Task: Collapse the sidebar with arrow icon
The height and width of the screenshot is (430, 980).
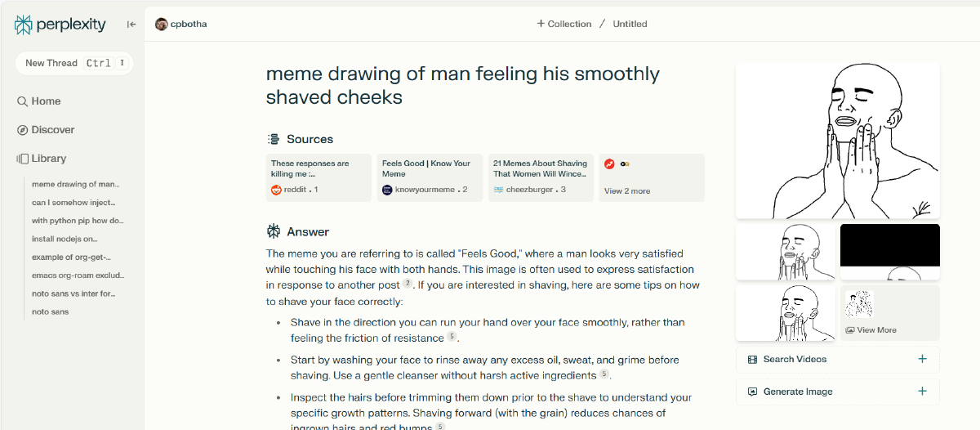Action: [131, 25]
